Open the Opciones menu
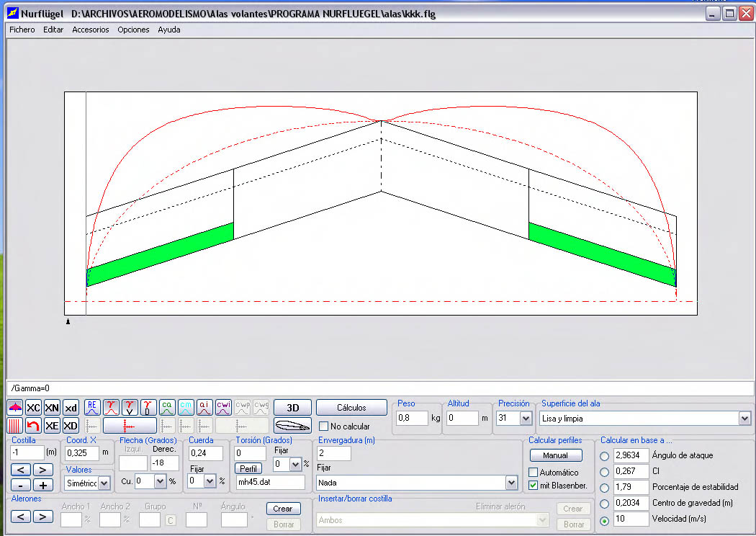Image resolution: width=756 pixels, height=536 pixels. [133, 30]
